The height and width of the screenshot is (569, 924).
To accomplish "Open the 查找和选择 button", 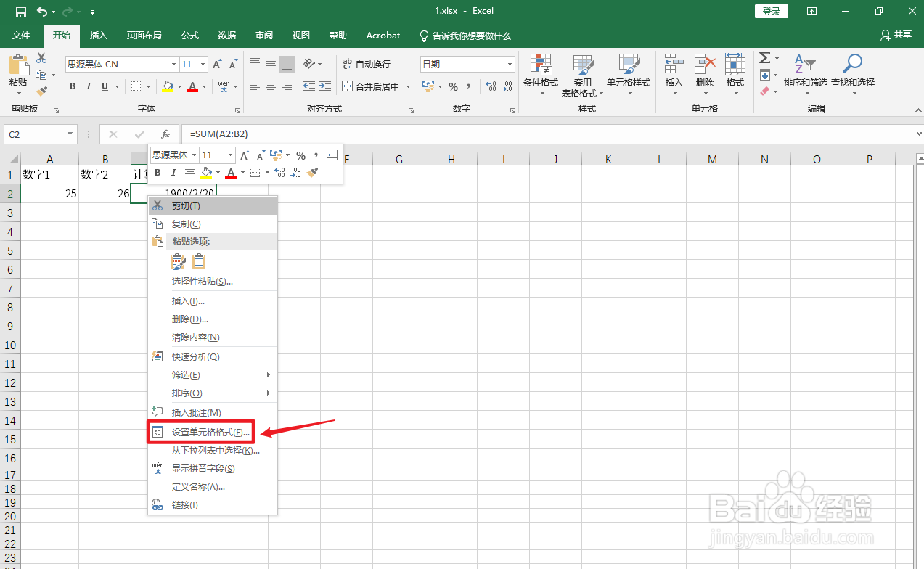I will [x=853, y=75].
